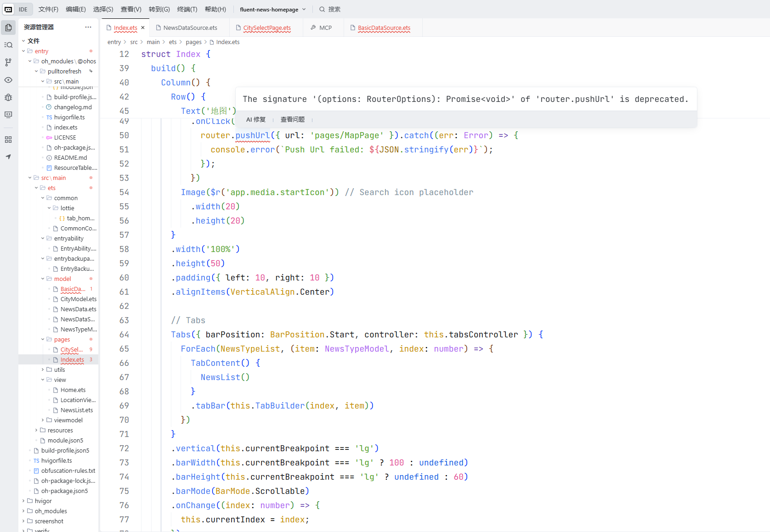Close the Index.ets editor tab
Image resolution: width=770 pixels, height=532 pixels.
point(143,28)
